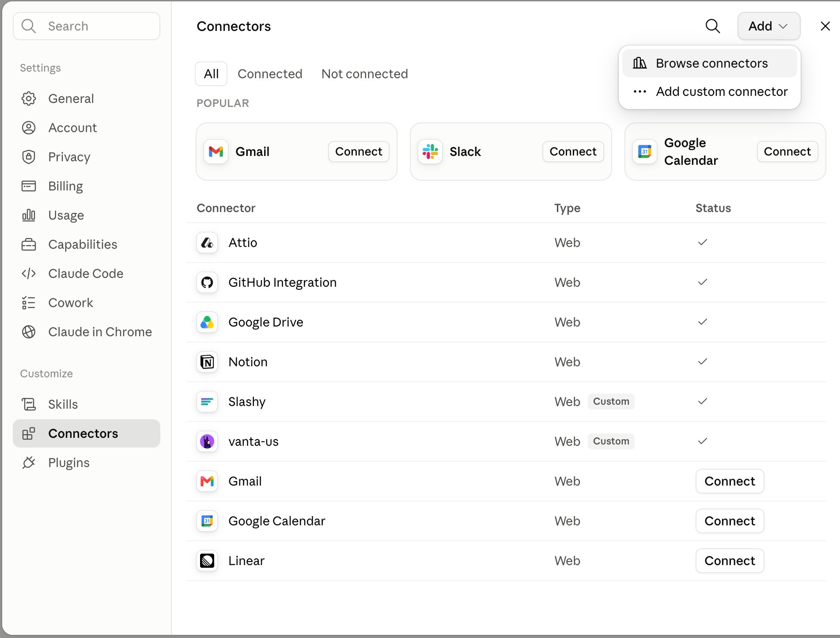Click the vanta-us purple logo icon

tap(207, 441)
